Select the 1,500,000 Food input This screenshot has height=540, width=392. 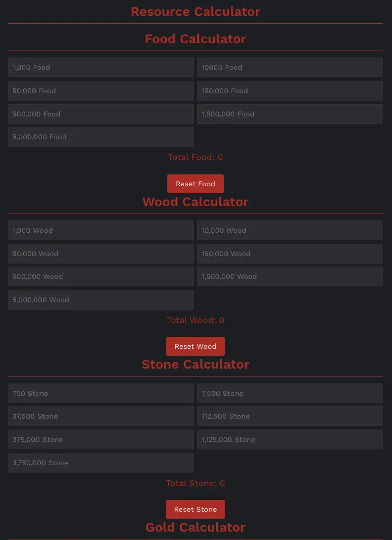pyautogui.click(x=290, y=114)
